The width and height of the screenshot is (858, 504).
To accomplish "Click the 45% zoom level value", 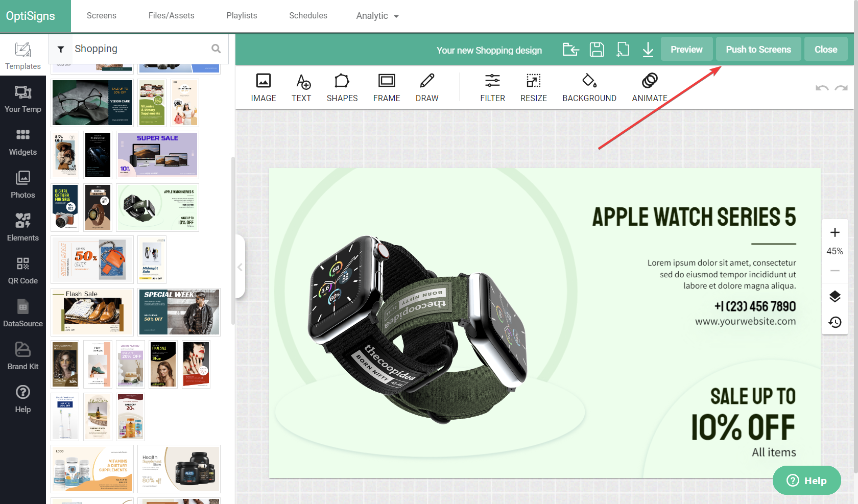I will (x=835, y=251).
